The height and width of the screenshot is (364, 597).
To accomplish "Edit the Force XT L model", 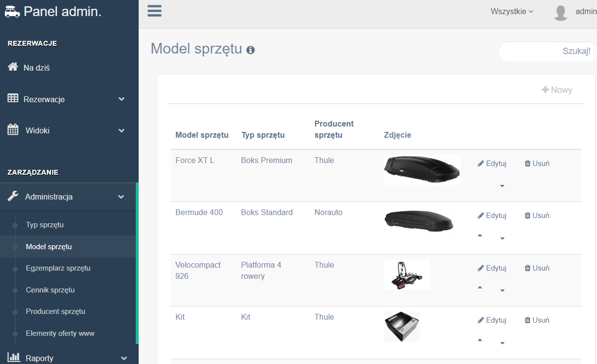I will (492, 164).
